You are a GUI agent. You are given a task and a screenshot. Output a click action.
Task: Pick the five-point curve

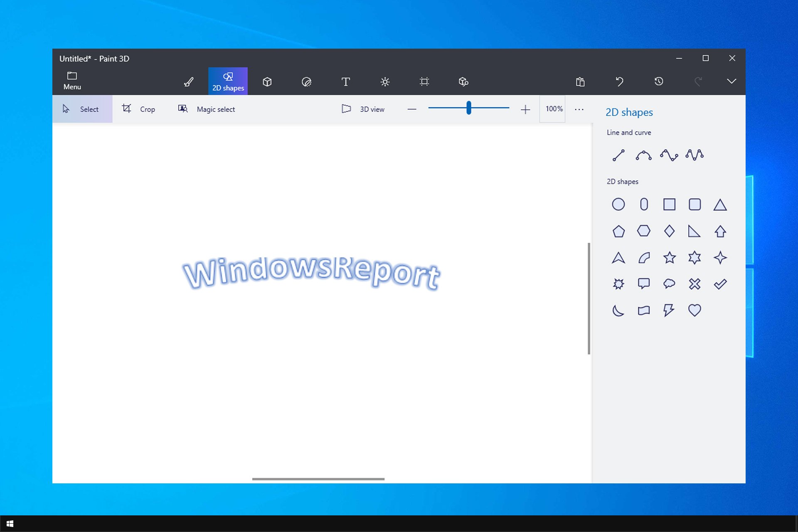[695, 155]
